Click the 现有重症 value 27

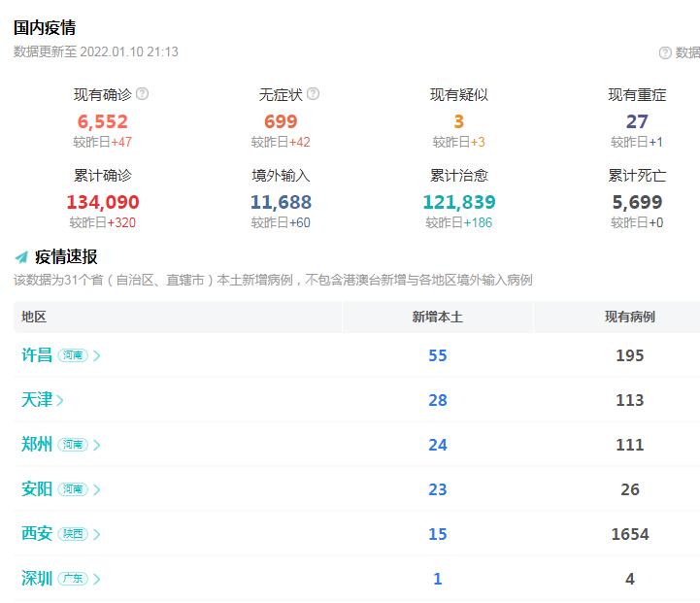(x=637, y=121)
